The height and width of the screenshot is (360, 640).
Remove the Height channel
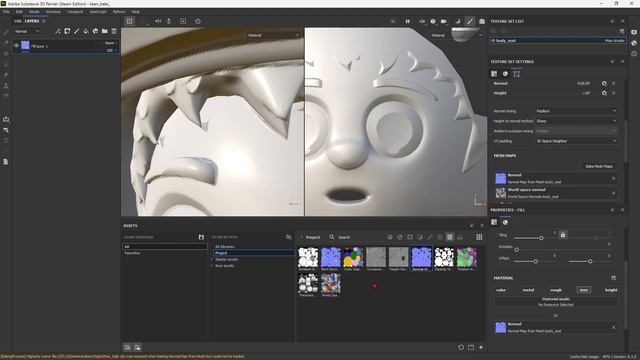pyautogui.click(x=613, y=93)
